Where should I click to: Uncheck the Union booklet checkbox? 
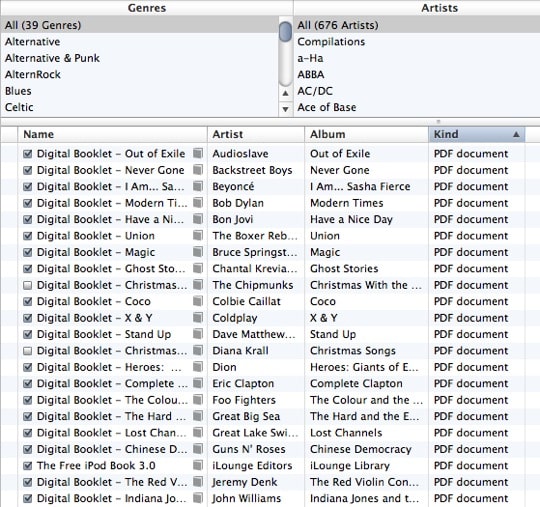[28, 236]
